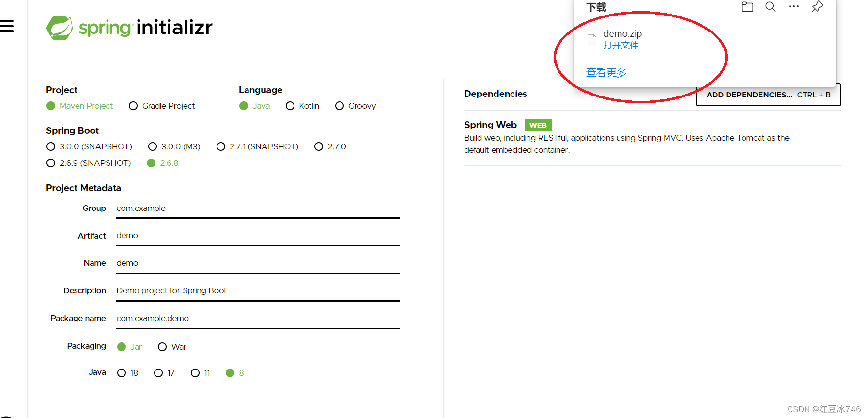This screenshot has width=868, height=418.
Task: Select Spring Boot 2.7.1 (SNAPSHOT)
Action: coord(257,146)
